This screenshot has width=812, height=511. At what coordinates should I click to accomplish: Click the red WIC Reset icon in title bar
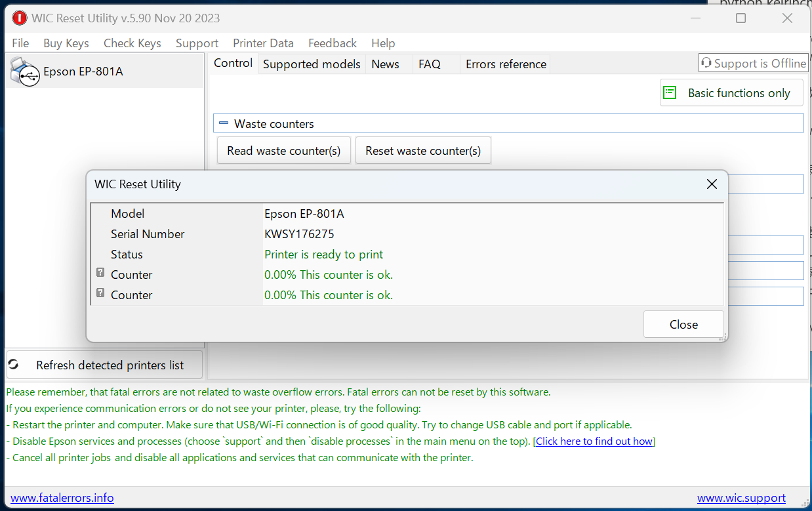[x=19, y=18]
